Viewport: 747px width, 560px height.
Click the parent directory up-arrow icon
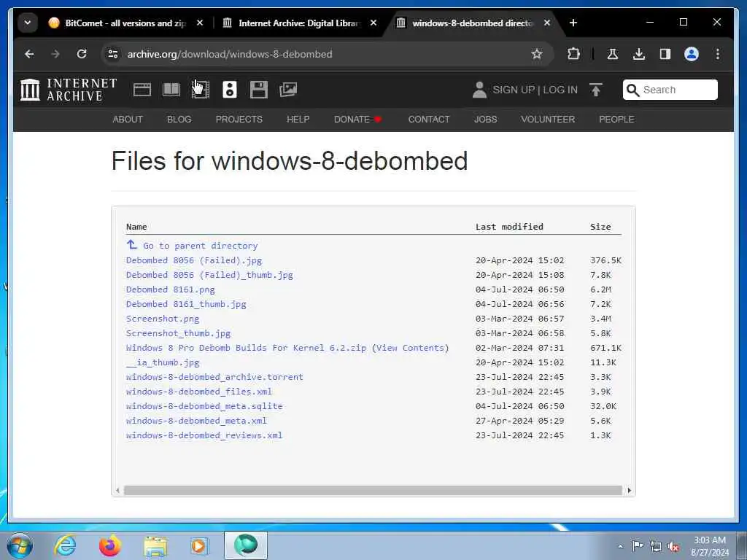pos(132,244)
